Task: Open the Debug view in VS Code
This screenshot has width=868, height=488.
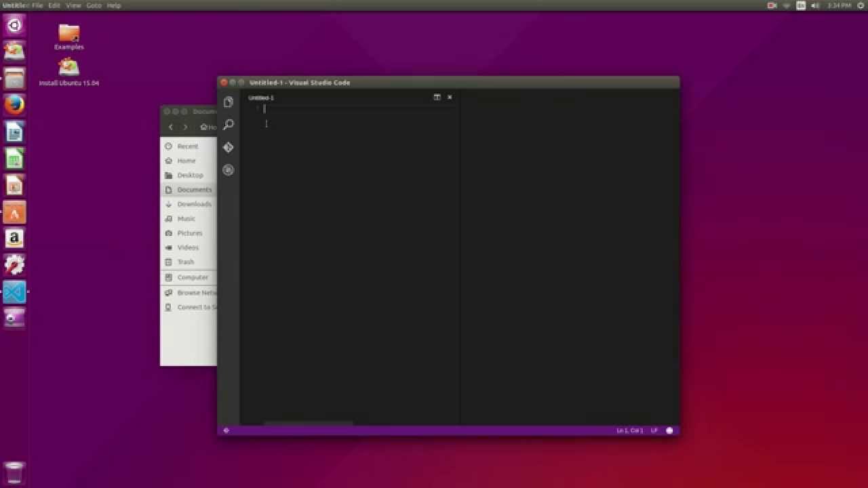Action: click(228, 170)
